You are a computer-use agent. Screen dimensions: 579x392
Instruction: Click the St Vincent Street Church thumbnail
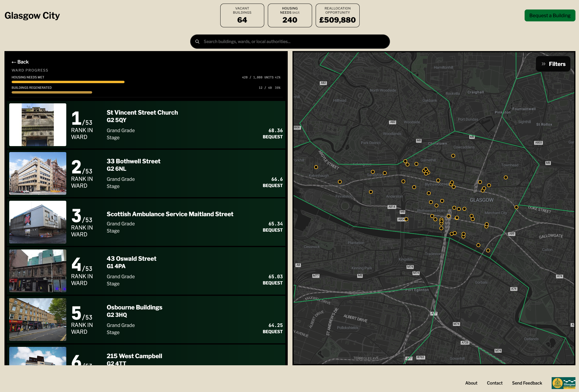click(37, 124)
